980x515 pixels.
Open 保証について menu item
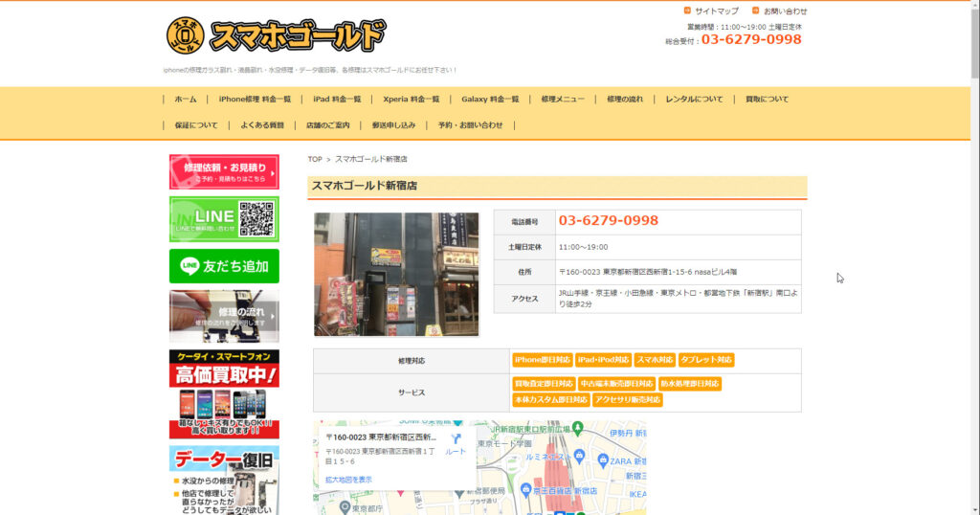196,125
